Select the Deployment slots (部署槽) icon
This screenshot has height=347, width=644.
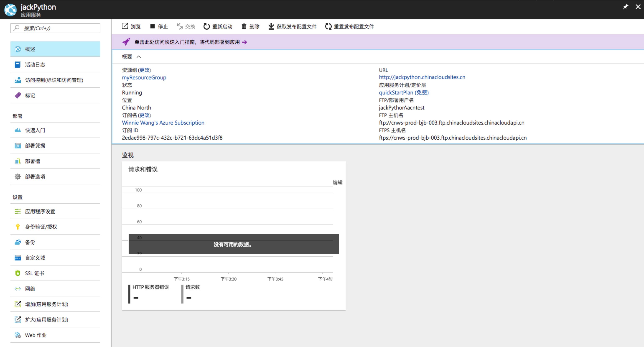click(x=18, y=161)
